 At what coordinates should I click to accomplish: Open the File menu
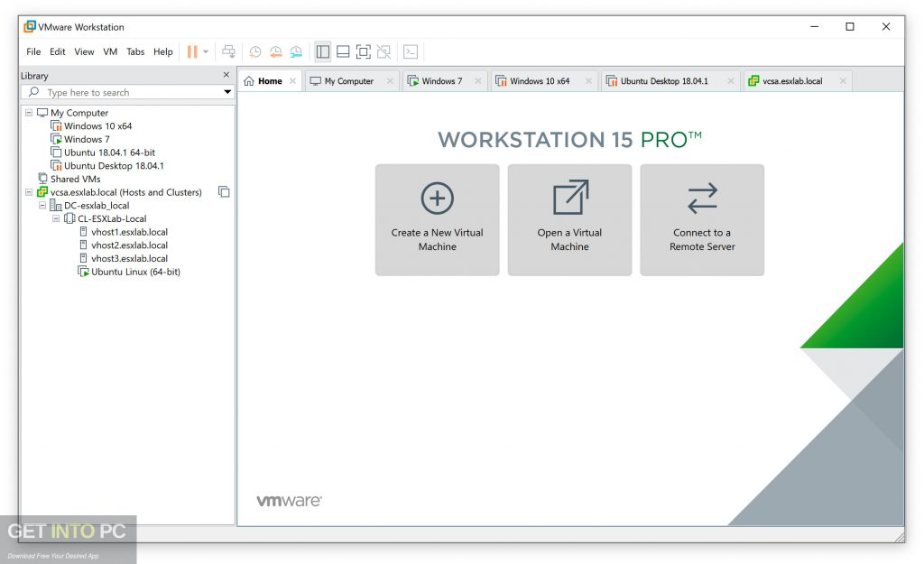tap(33, 51)
